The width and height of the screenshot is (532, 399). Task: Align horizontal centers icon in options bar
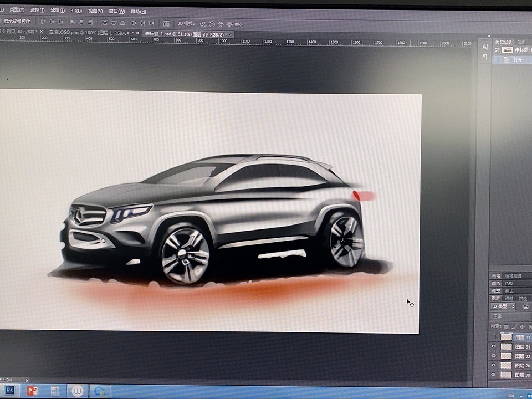[81, 22]
